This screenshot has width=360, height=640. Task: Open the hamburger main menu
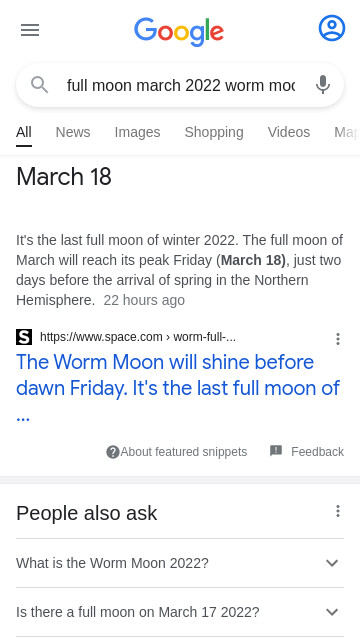coord(30,30)
